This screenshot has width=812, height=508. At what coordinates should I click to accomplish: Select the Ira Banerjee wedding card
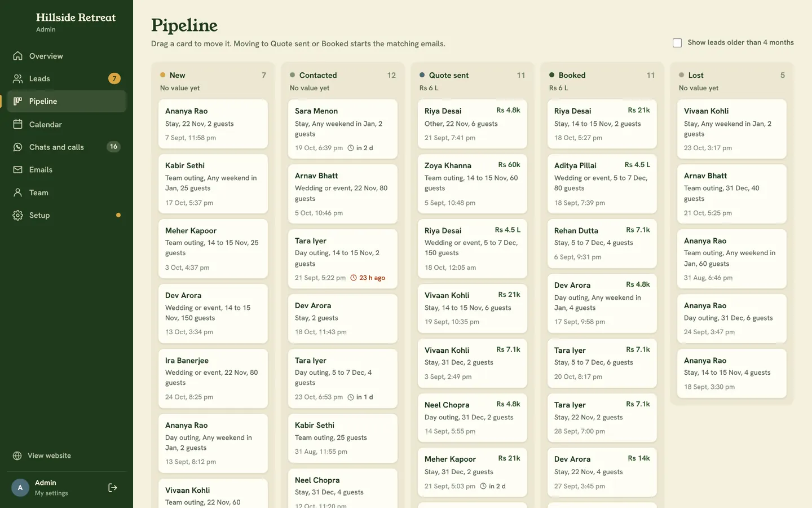coord(213,378)
